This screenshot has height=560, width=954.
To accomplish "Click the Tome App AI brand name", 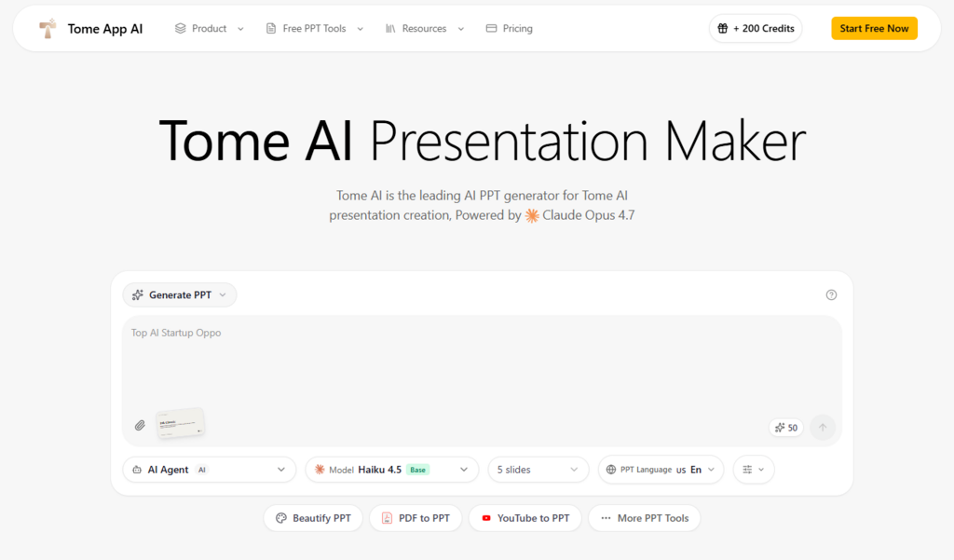I will click(x=105, y=29).
